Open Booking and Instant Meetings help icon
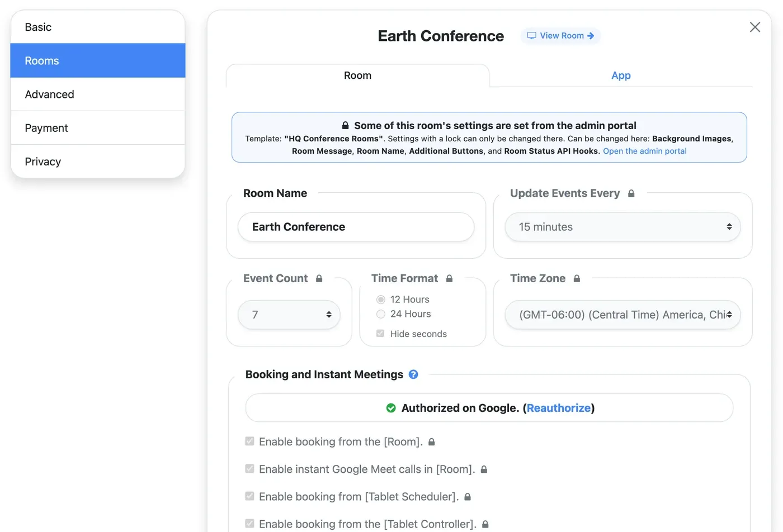The width and height of the screenshot is (783, 532). 413,374
